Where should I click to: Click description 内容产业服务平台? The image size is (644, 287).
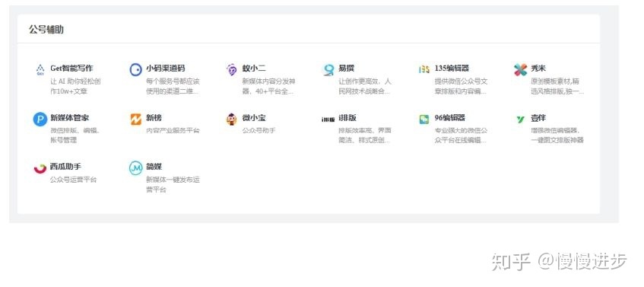click(x=173, y=130)
